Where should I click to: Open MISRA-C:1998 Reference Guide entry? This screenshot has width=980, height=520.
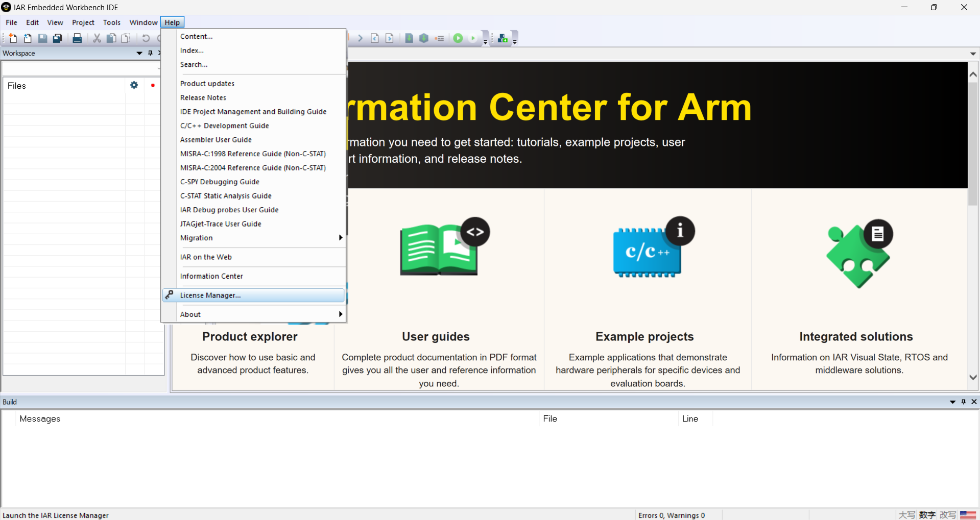253,154
